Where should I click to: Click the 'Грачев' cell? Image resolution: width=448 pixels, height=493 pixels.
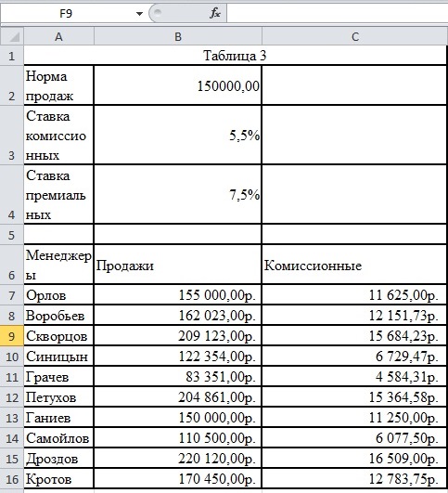point(58,377)
